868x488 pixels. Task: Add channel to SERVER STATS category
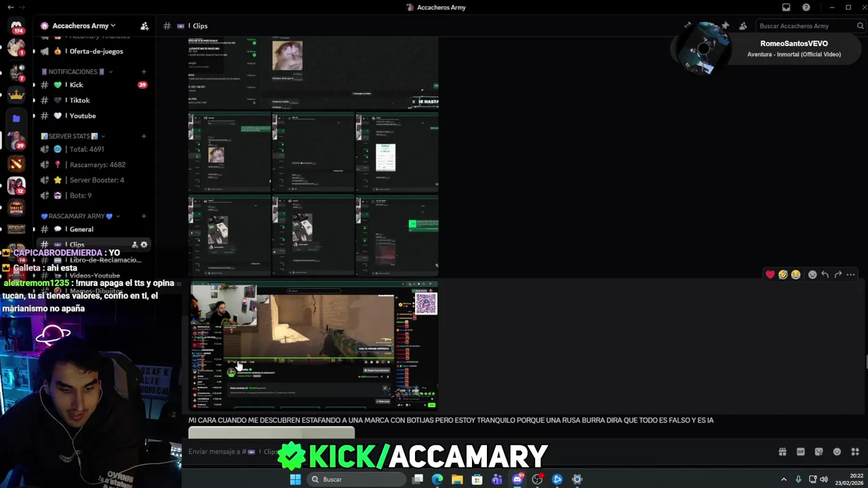tap(144, 136)
